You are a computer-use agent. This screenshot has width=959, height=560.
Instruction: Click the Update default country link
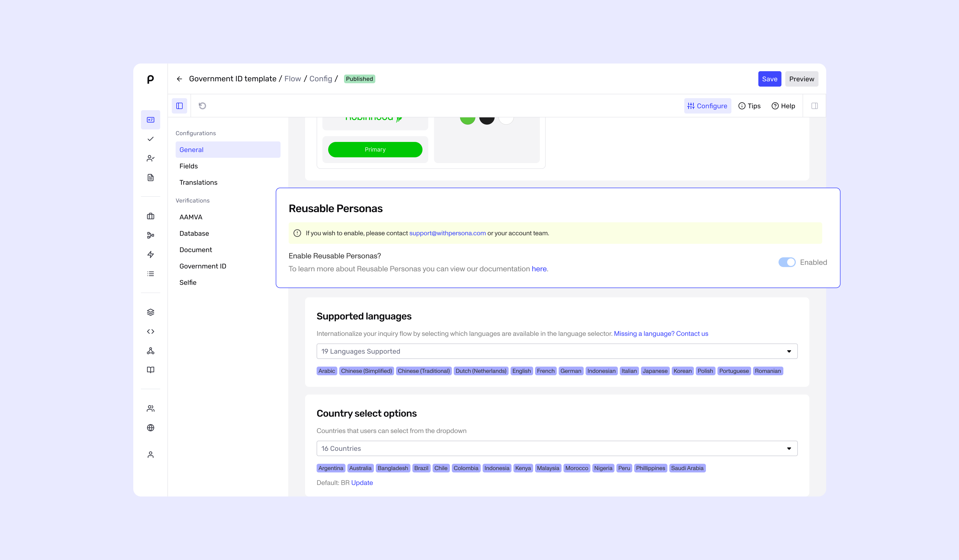(362, 483)
